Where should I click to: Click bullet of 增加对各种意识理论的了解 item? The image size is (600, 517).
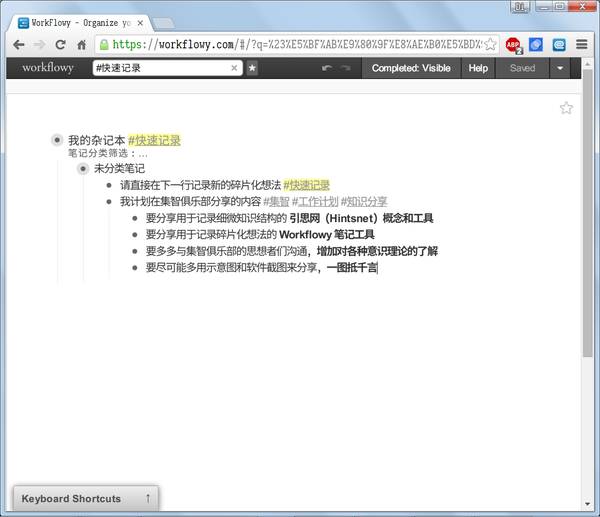pos(135,251)
